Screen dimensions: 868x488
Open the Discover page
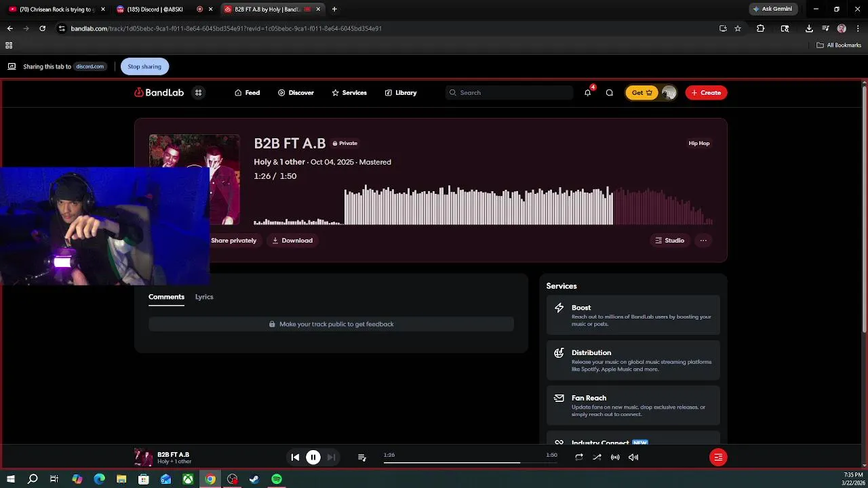pyautogui.click(x=296, y=93)
